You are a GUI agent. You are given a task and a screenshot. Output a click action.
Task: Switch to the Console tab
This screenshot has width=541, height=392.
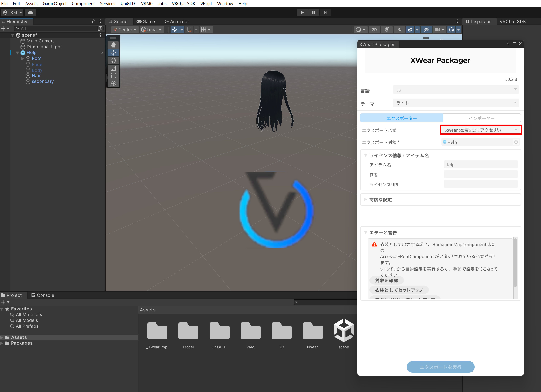[x=43, y=295]
